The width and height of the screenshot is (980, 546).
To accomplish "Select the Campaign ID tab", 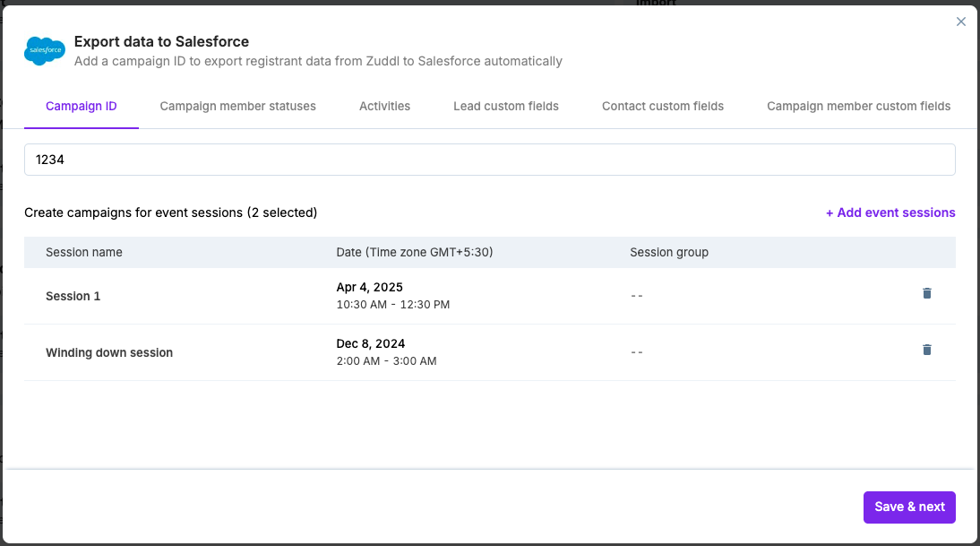I will 82,106.
